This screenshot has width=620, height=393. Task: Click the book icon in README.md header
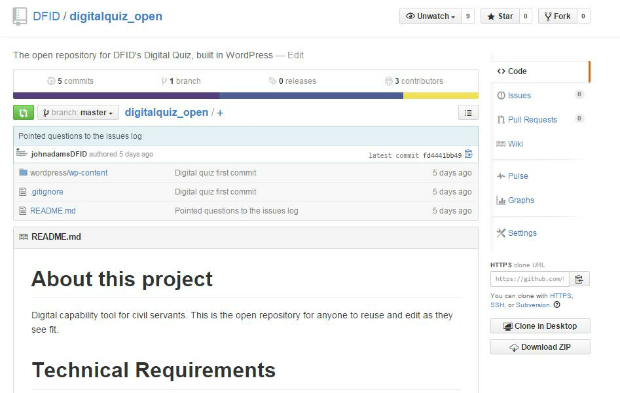(x=23, y=237)
